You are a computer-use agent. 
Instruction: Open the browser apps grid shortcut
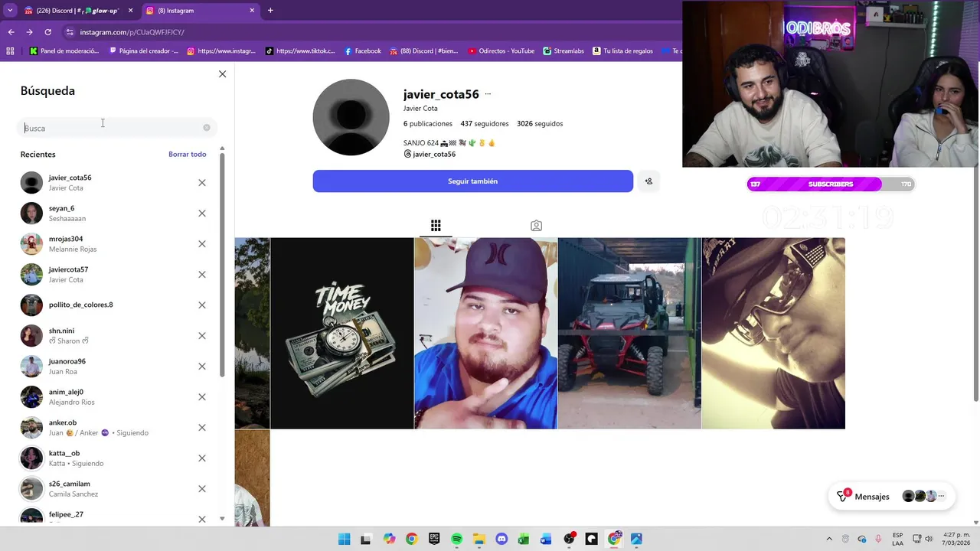click(x=10, y=51)
